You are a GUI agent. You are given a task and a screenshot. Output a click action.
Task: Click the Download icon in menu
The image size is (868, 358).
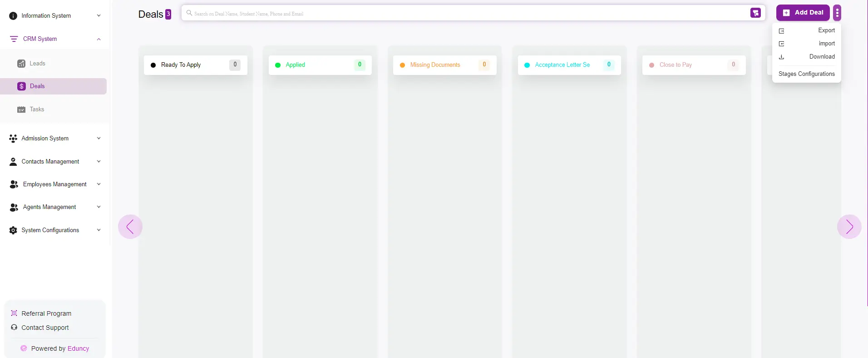781,57
